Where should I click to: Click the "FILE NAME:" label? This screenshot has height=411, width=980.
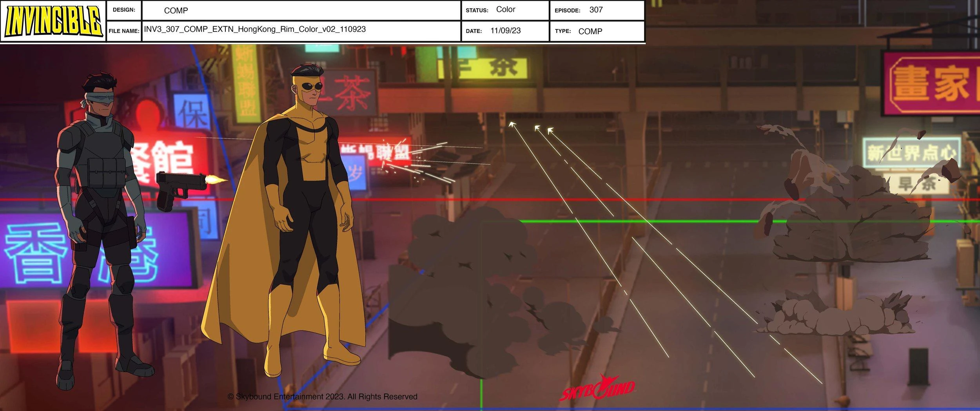point(124,31)
